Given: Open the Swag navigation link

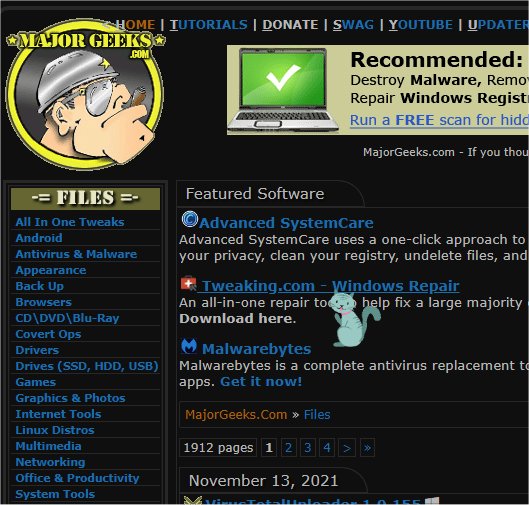Looking at the screenshot, I should pyautogui.click(x=353, y=25).
